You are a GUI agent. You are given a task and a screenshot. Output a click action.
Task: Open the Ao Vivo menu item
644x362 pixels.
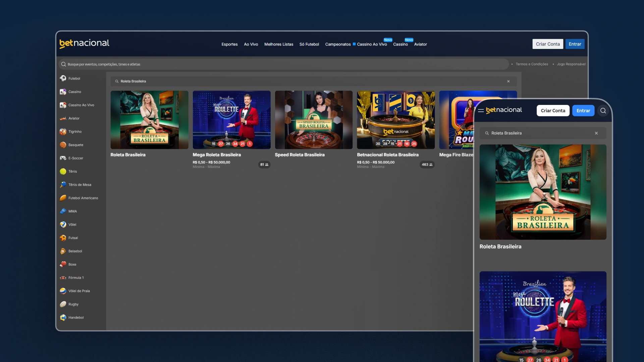[x=251, y=44]
